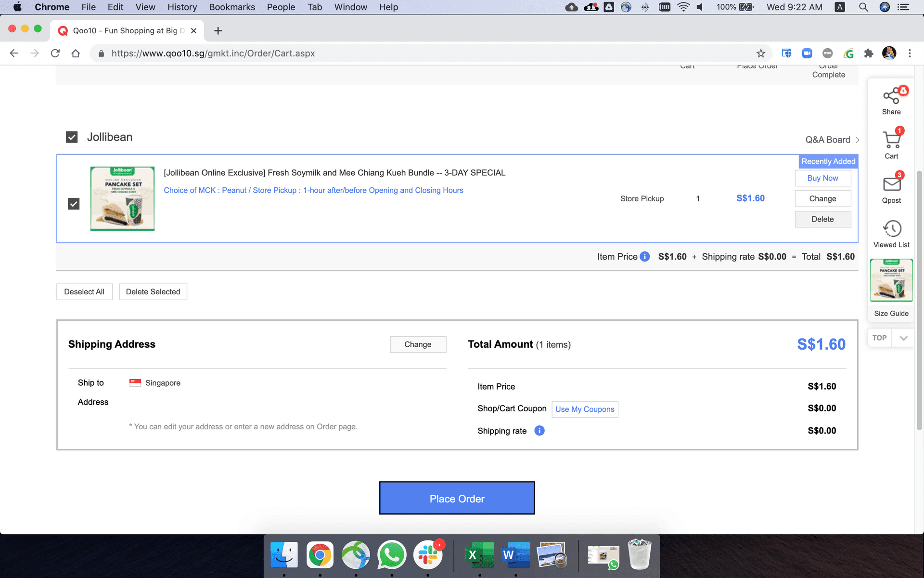
Task: Open the Edit menu
Action: pyautogui.click(x=115, y=7)
